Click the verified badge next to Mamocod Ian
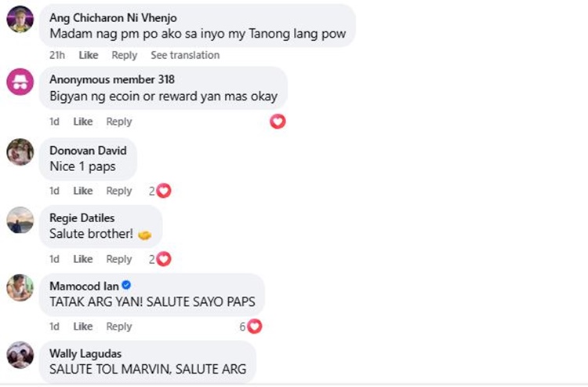Image resolution: width=588 pixels, height=387 pixels. pos(127,285)
